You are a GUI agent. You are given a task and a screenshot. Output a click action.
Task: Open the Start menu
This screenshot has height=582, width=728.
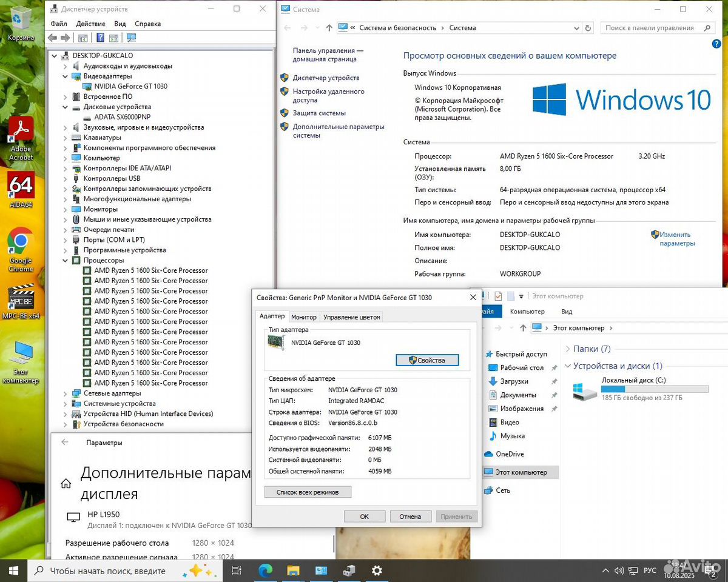click(13, 570)
